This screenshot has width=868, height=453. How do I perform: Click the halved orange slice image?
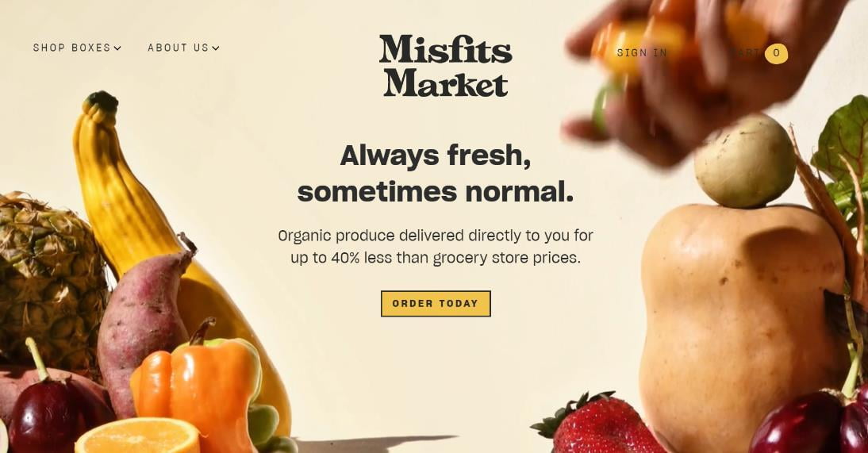click(x=137, y=436)
